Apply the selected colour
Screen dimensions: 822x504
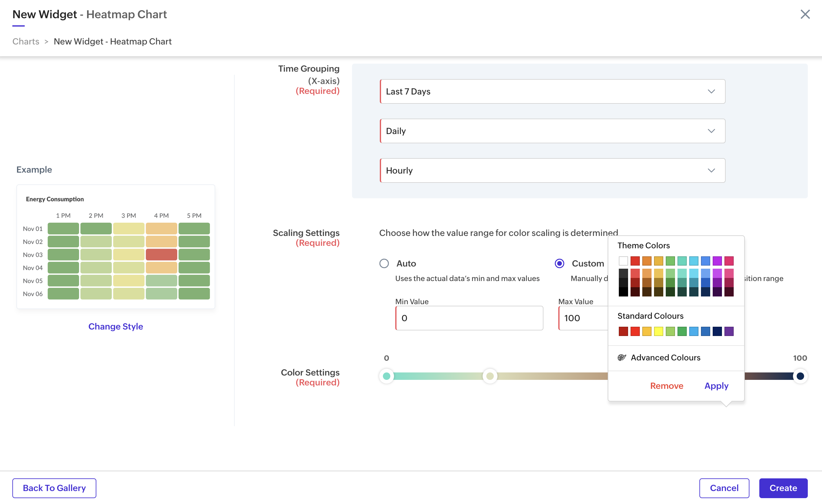click(x=716, y=386)
